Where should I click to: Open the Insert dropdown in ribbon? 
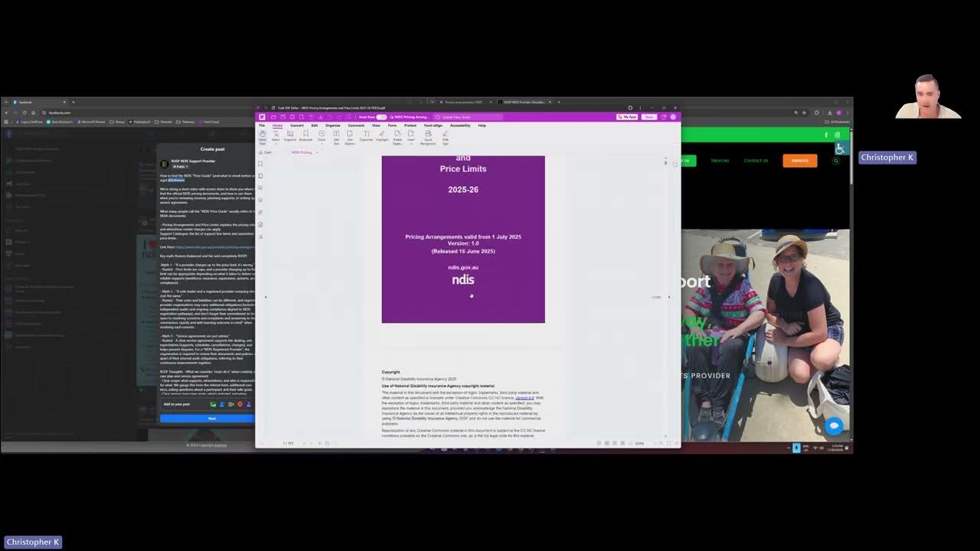(411, 137)
